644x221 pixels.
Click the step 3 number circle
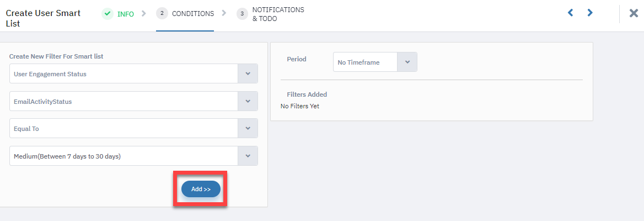tap(242, 14)
